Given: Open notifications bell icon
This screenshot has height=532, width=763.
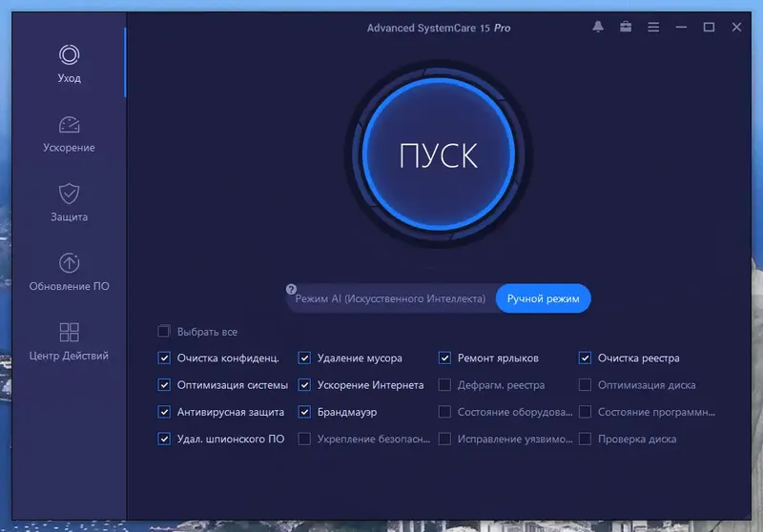Looking at the screenshot, I should click(x=598, y=28).
